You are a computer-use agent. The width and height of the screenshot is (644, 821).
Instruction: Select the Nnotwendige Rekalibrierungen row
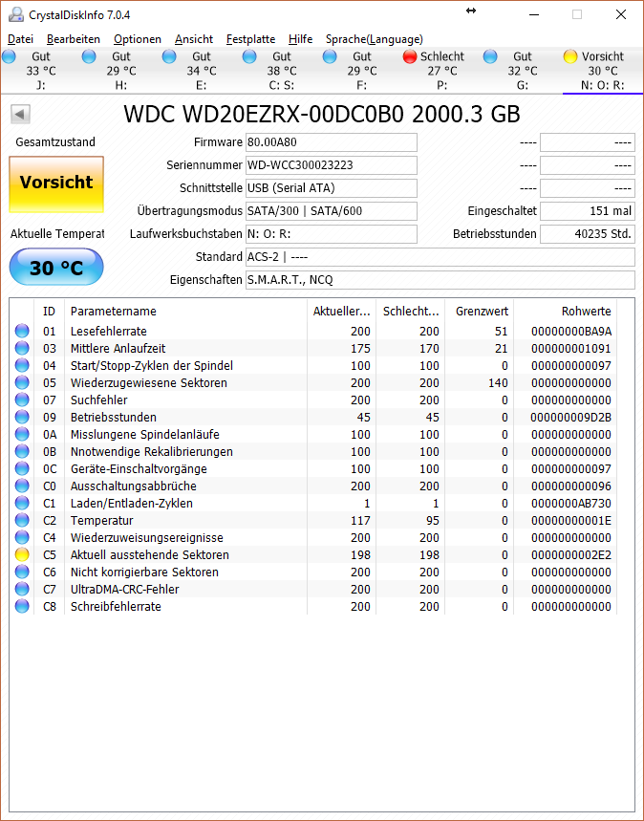pyautogui.click(x=313, y=451)
